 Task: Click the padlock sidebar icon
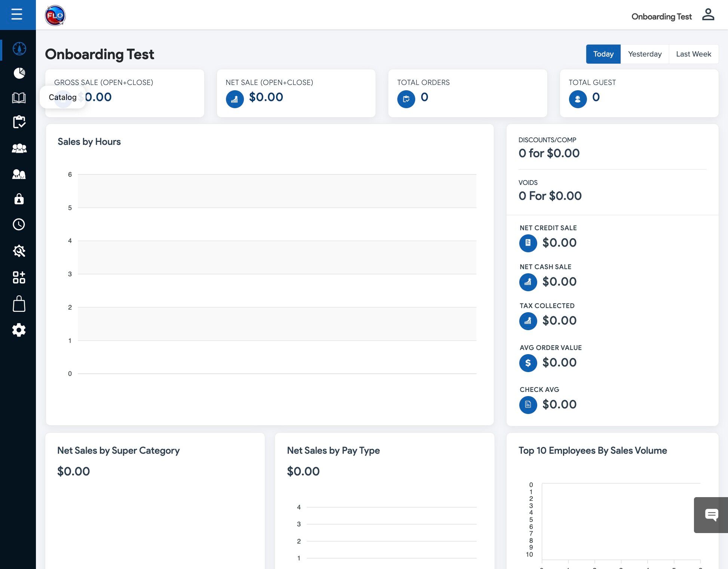coord(19,199)
